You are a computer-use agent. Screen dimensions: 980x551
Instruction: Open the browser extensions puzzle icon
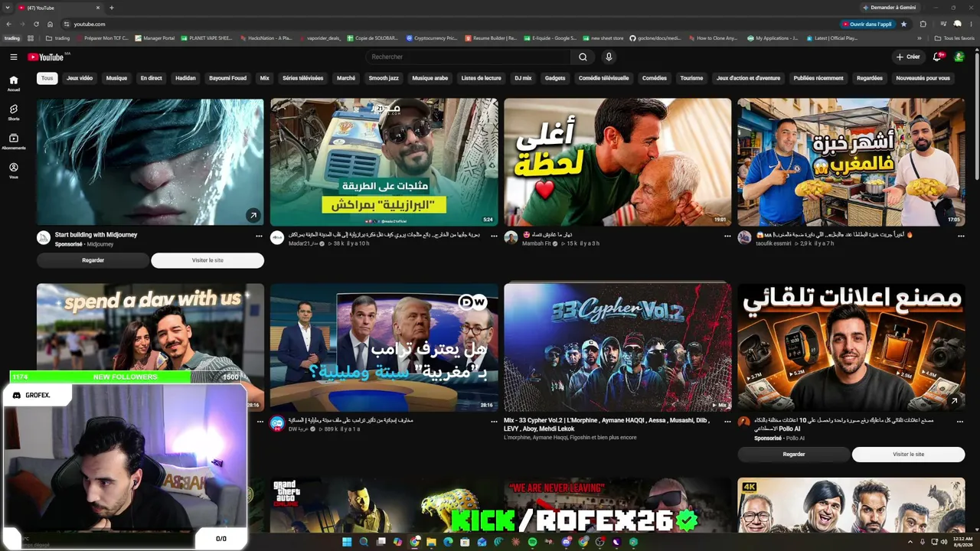coord(923,24)
